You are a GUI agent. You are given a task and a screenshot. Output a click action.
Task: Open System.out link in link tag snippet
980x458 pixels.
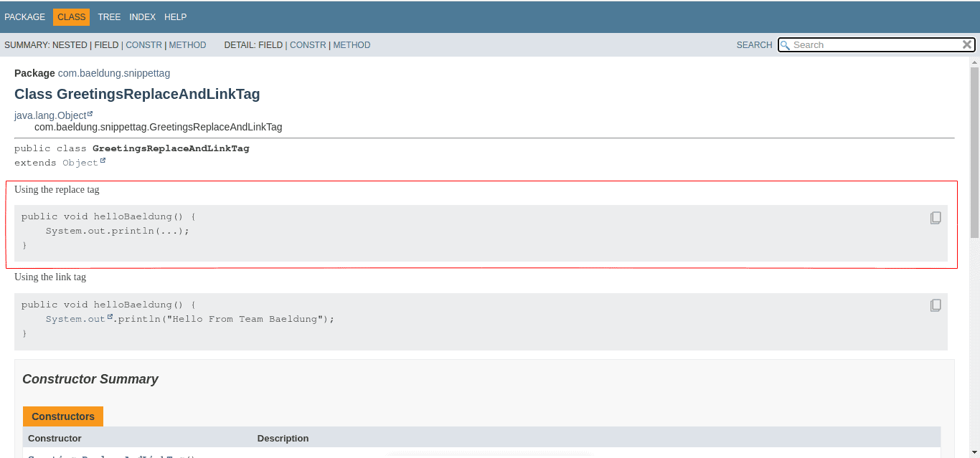coord(75,319)
